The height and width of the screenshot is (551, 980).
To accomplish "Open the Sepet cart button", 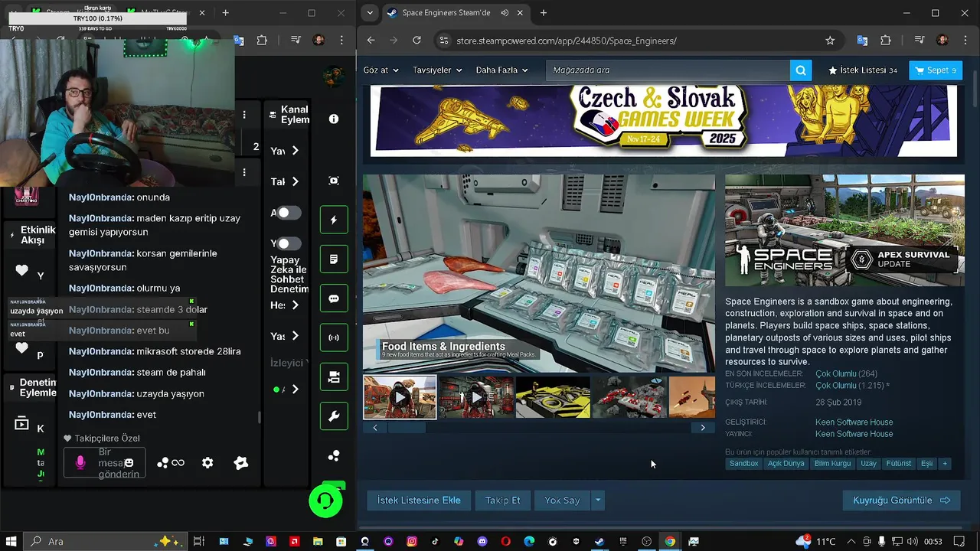I will pos(936,70).
